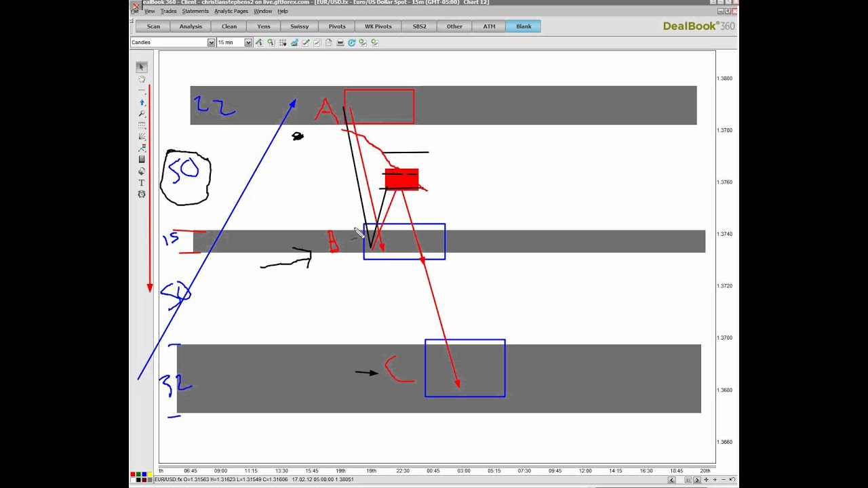868x488 pixels.
Task: Select the pointer arrow tool
Action: pos(141,67)
